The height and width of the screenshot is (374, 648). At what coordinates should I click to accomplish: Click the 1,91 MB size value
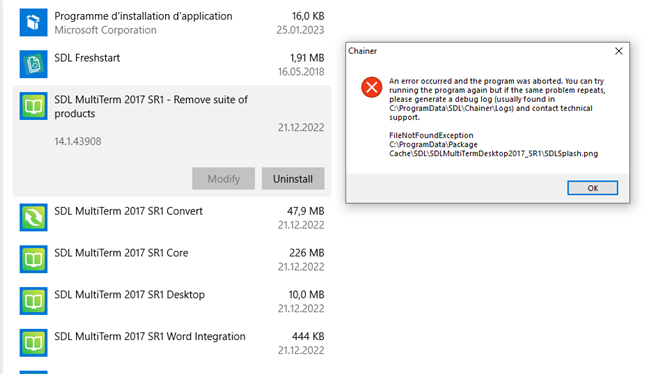[x=307, y=58]
